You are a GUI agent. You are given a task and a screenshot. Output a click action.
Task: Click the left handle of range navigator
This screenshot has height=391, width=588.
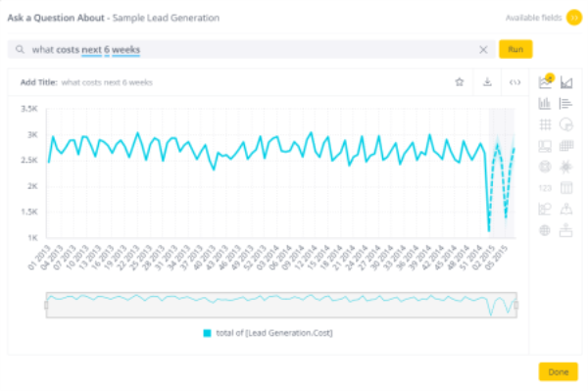pos(46,305)
